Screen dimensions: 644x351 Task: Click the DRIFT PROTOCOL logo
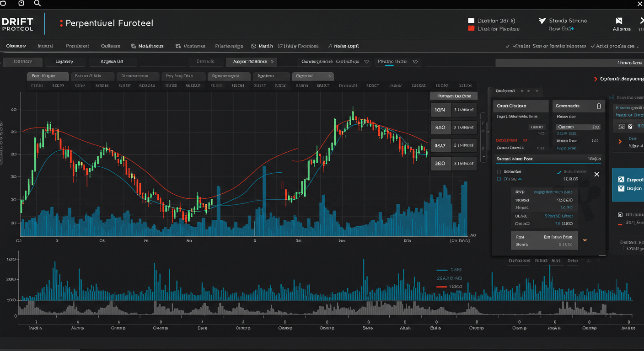point(17,24)
